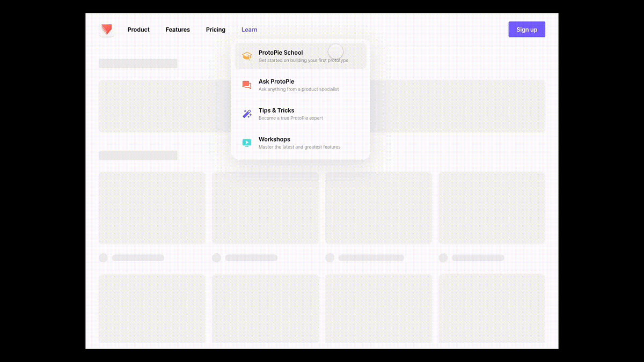Open the Product menu
Image resolution: width=644 pixels, height=362 pixels.
(138, 29)
